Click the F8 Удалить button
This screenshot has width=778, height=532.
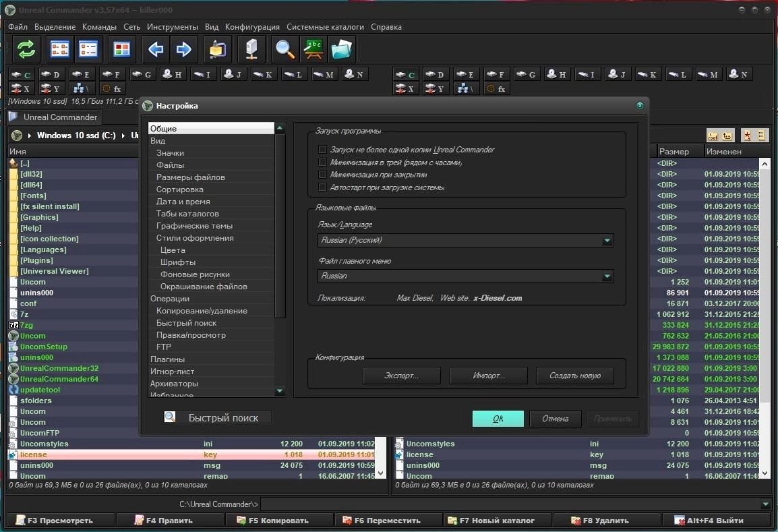click(606, 520)
